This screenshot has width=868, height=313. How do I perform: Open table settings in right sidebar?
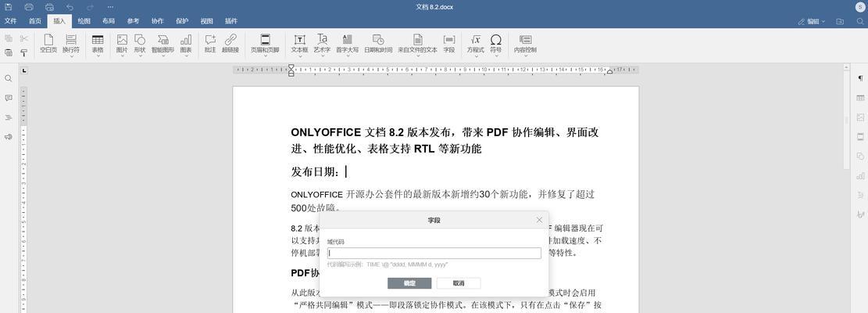pyautogui.click(x=860, y=98)
